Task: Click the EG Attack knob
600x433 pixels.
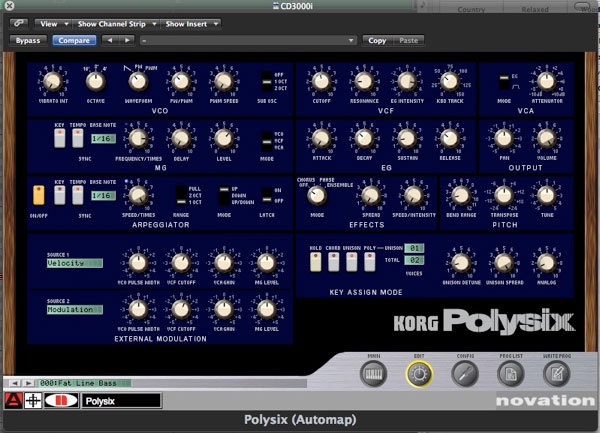Action: 321,138
